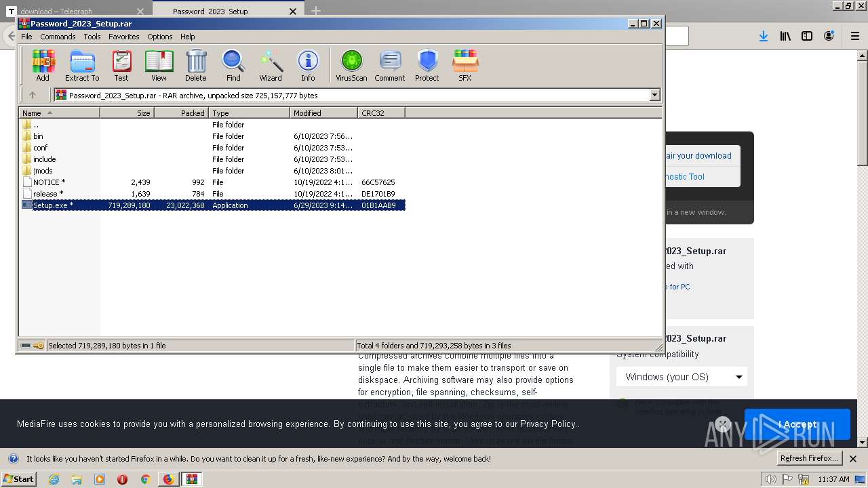Open the Favorites menu
Viewport: 868px width, 488px height.
[x=124, y=37]
